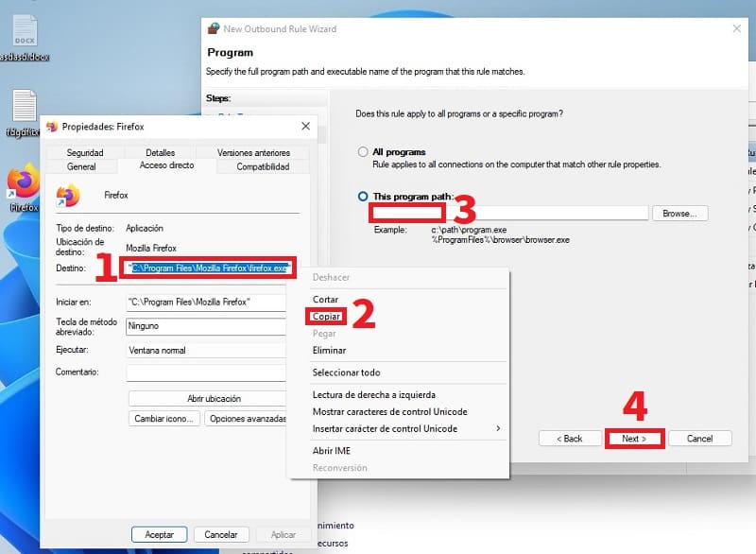Close the Propiedades: Firefox dialog

tap(305, 127)
